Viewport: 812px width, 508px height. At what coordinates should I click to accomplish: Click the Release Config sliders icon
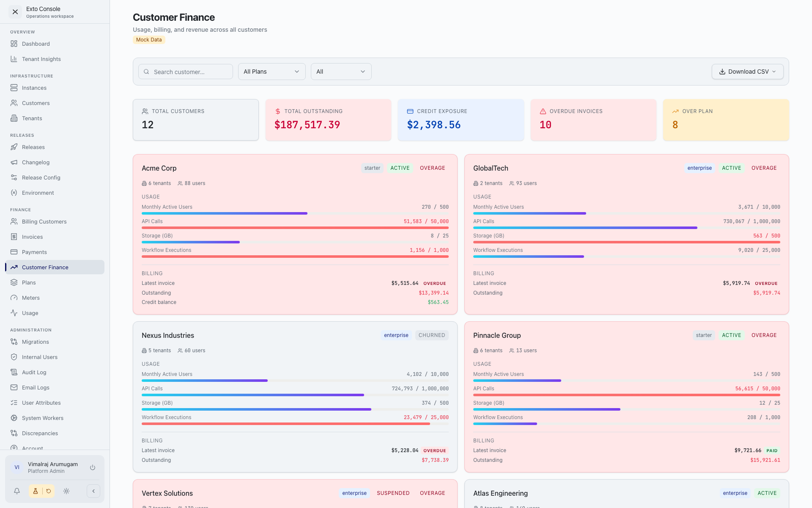click(14, 177)
